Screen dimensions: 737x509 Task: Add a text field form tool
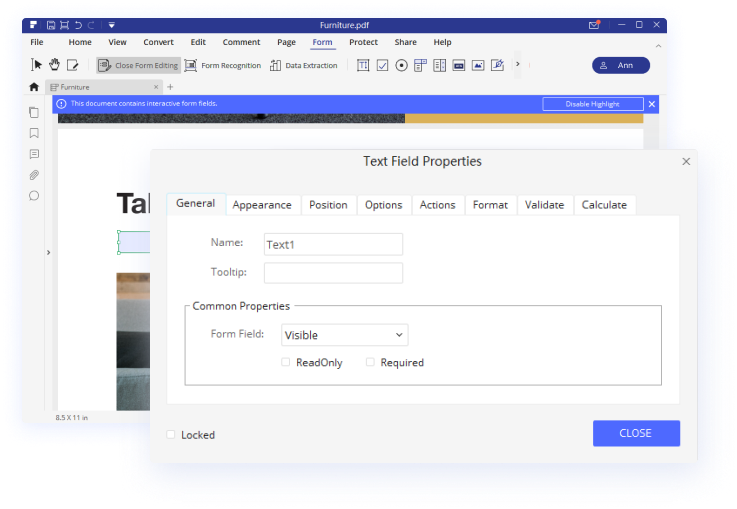pos(363,65)
